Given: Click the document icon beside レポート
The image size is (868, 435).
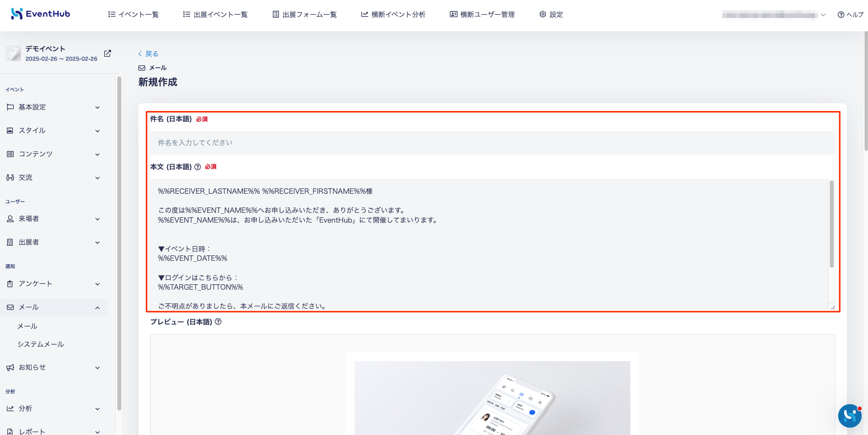Looking at the screenshot, I should click(10, 432).
